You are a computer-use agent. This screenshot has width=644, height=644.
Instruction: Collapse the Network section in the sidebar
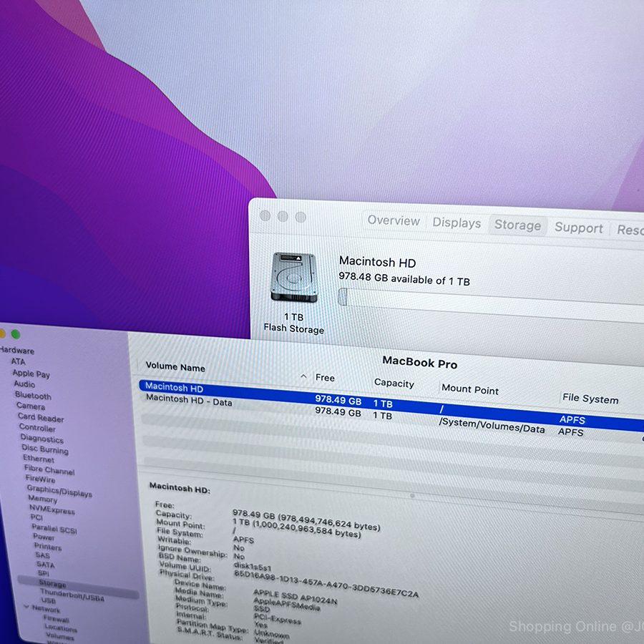[26, 607]
